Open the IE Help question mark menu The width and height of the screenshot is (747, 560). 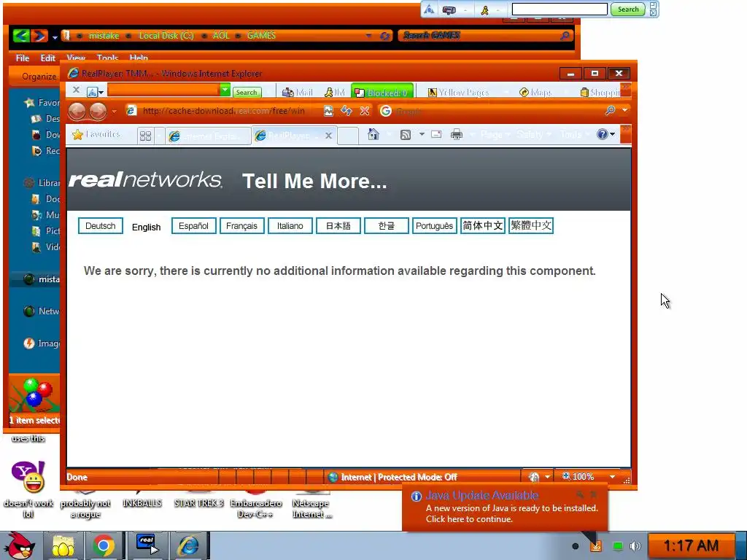tap(605, 134)
